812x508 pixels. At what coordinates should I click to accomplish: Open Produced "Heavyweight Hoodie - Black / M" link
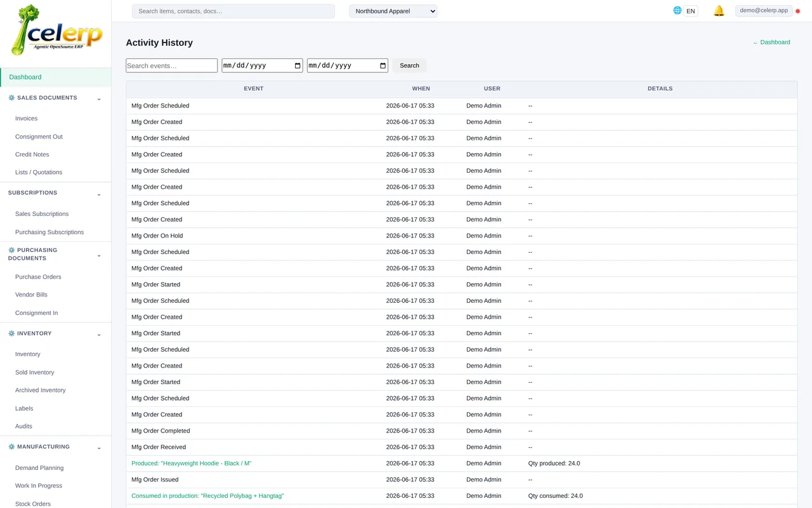(192, 463)
